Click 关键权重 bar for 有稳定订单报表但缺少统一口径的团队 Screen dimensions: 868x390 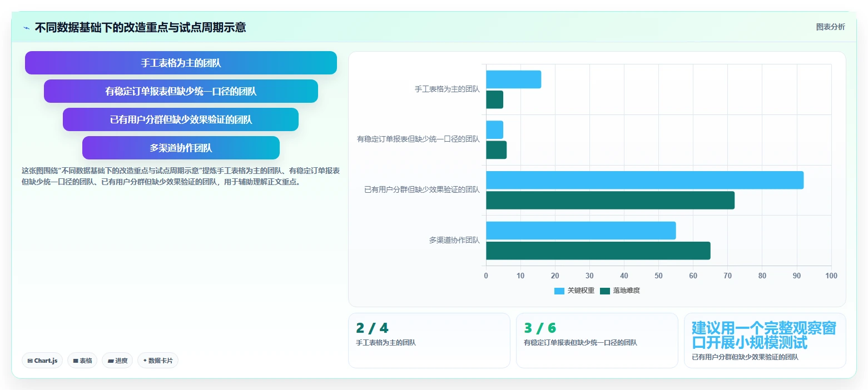(494, 130)
